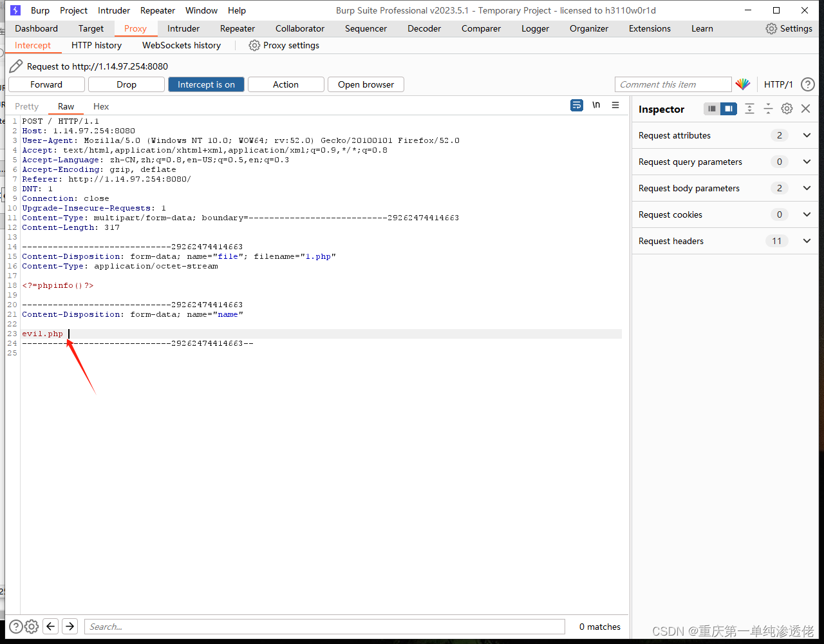The width and height of the screenshot is (824, 644).
Task: Open the WebSockets history sub-tab
Action: click(182, 45)
